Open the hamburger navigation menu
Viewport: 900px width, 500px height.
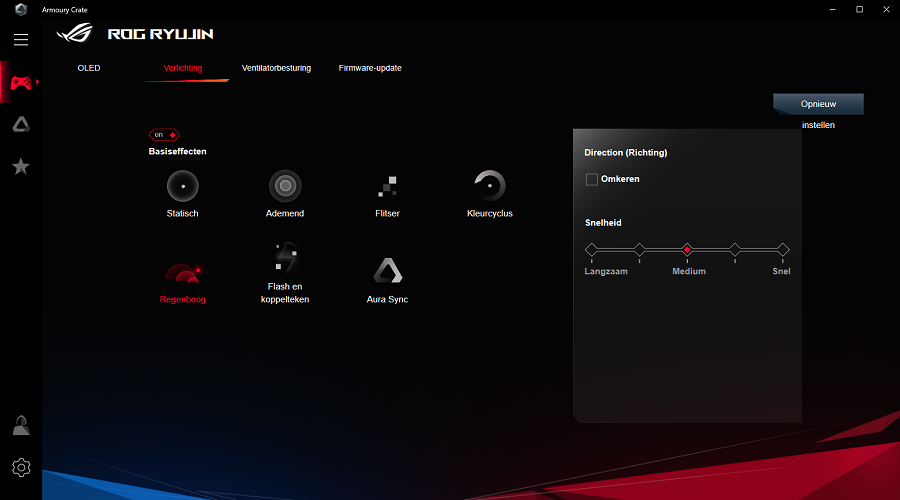point(21,40)
